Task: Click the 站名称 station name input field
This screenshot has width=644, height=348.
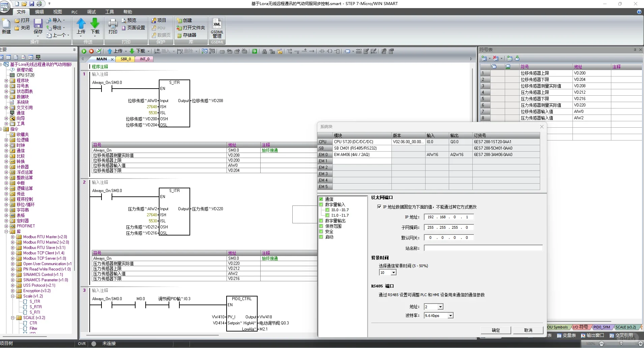Action: pyautogui.click(x=483, y=248)
